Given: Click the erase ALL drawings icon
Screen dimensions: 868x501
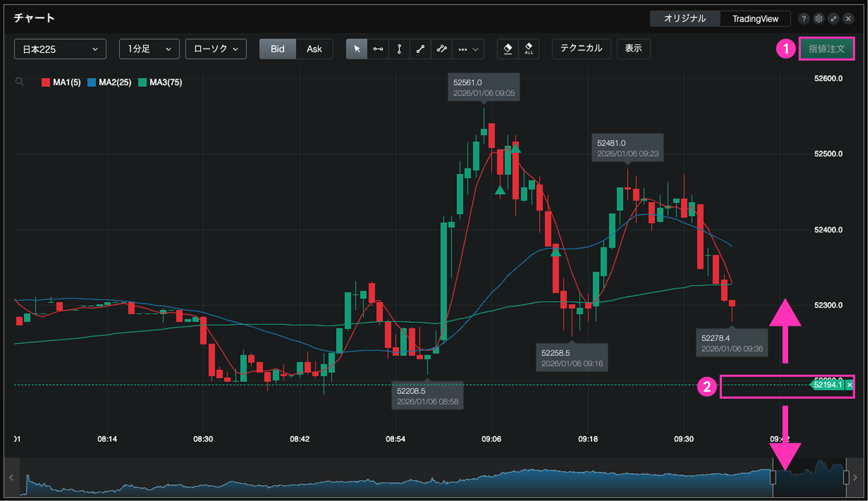Looking at the screenshot, I should point(529,49).
